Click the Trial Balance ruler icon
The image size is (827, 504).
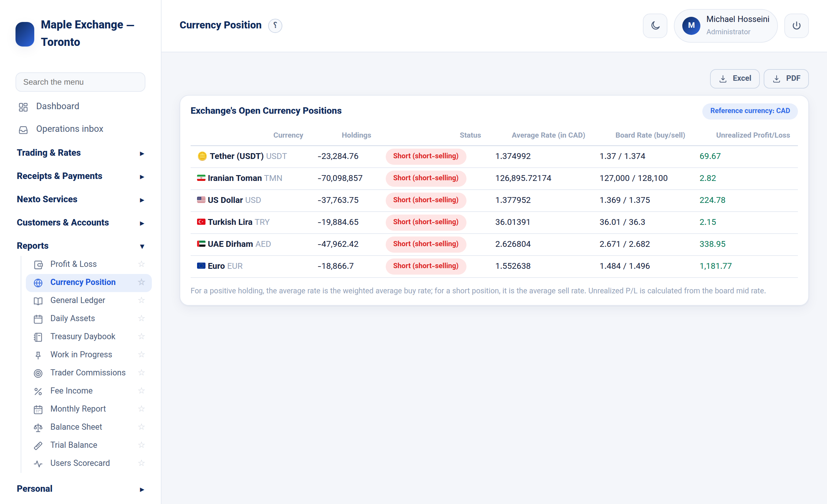(38, 446)
